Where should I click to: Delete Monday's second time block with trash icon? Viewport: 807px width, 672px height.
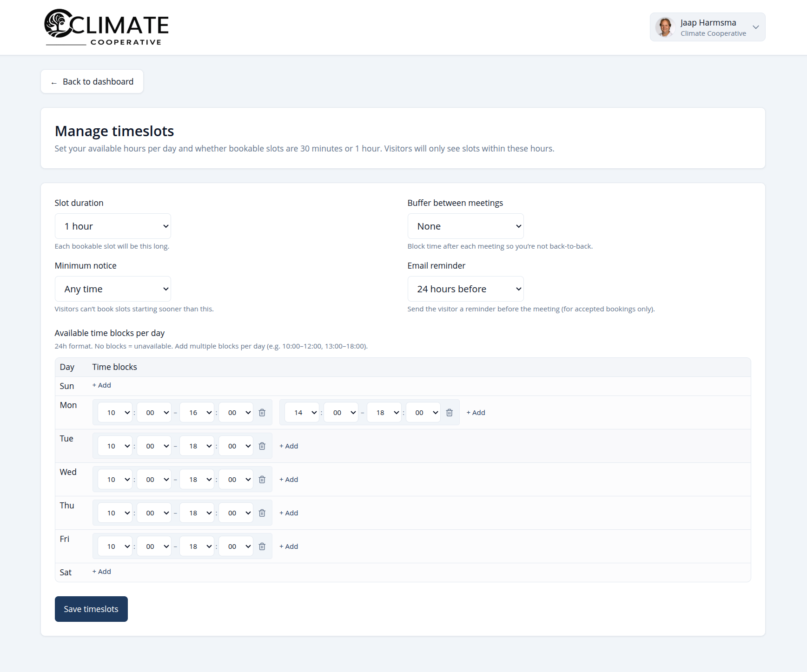(x=450, y=413)
